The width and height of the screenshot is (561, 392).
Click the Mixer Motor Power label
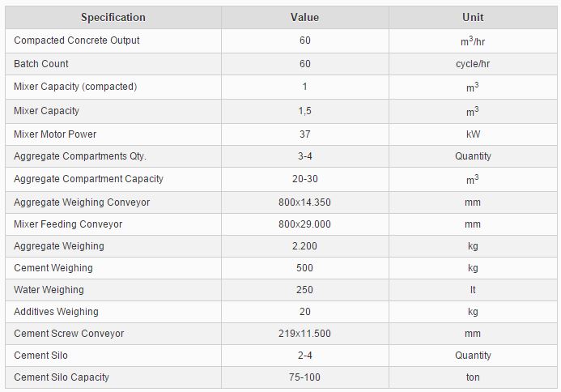click(x=55, y=134)
